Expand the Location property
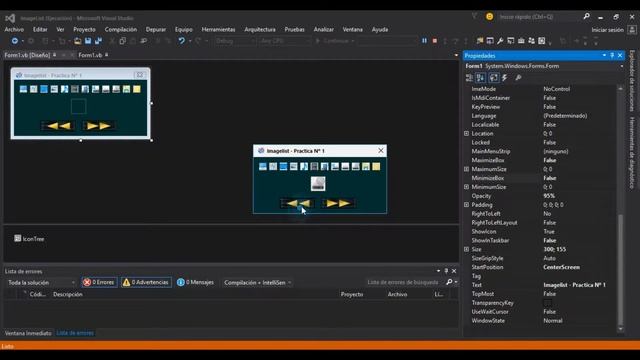Image resolution: width=640 pixels, height=360 pixels. coord(467,133)
